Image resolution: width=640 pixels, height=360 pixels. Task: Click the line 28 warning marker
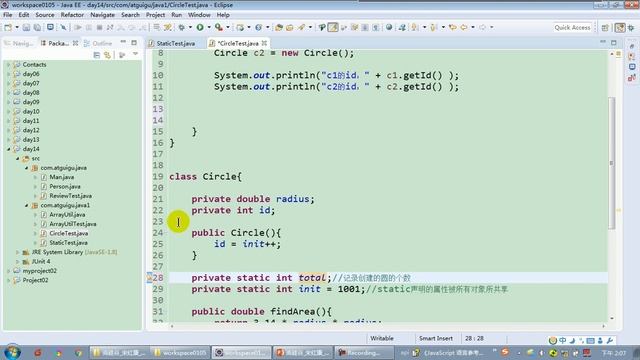[x=149, y=278]
